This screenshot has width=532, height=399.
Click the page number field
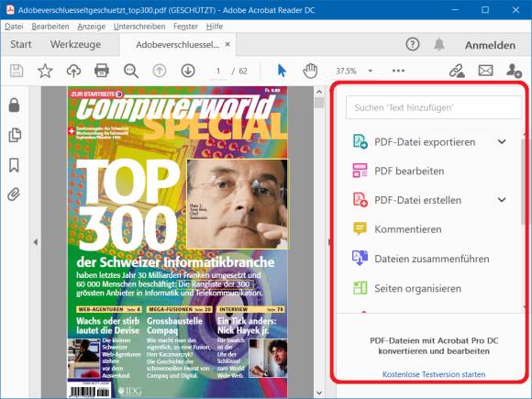(218, 71)
